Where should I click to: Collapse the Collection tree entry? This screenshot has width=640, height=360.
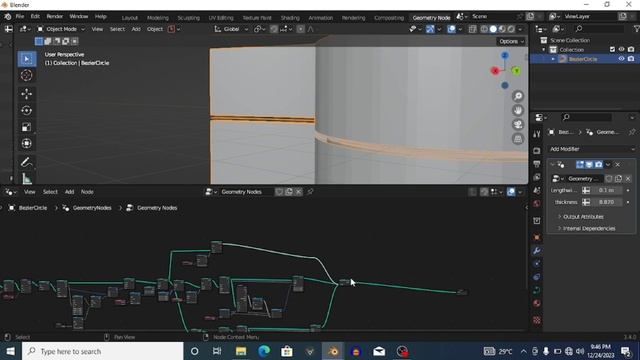(544, 49)
